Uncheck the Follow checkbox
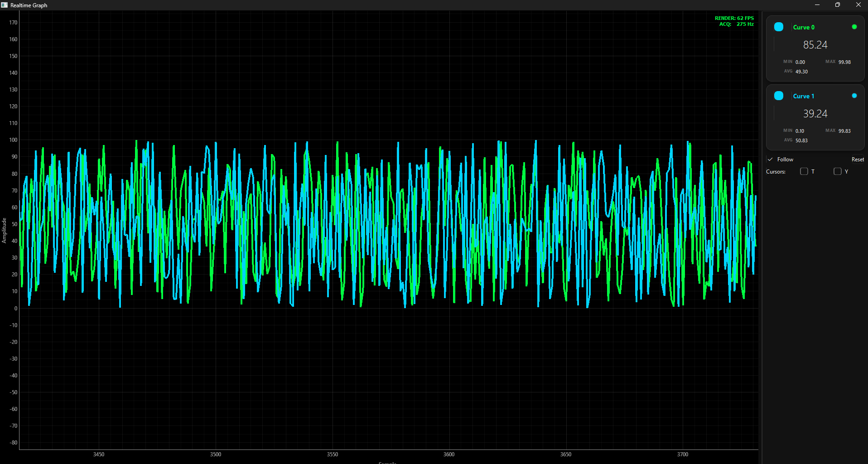 click(770, 159)
